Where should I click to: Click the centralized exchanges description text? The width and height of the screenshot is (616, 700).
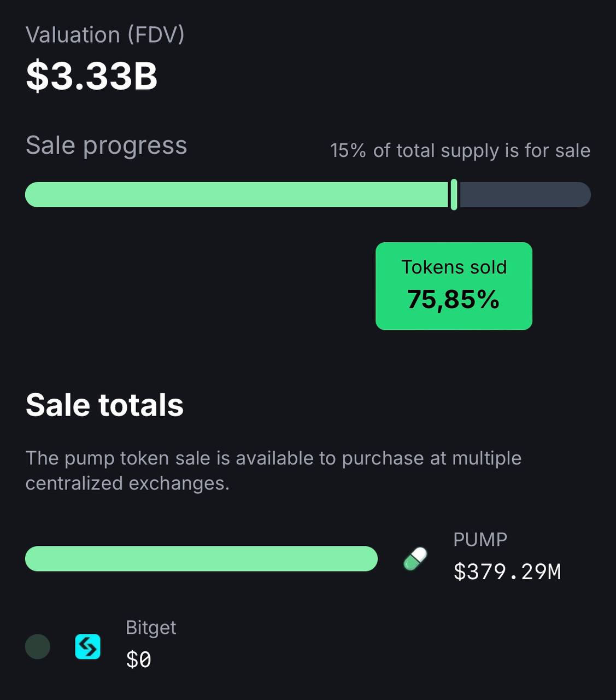click(273, 470)
